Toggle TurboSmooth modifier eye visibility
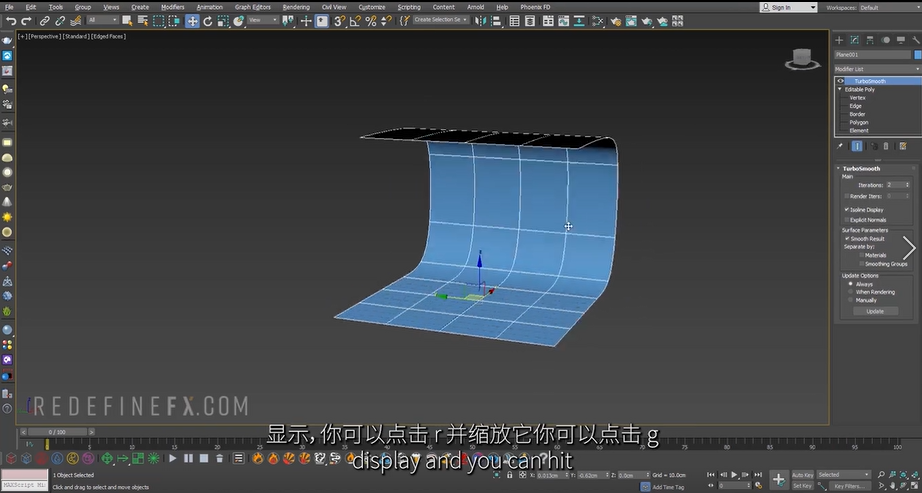 840,81
